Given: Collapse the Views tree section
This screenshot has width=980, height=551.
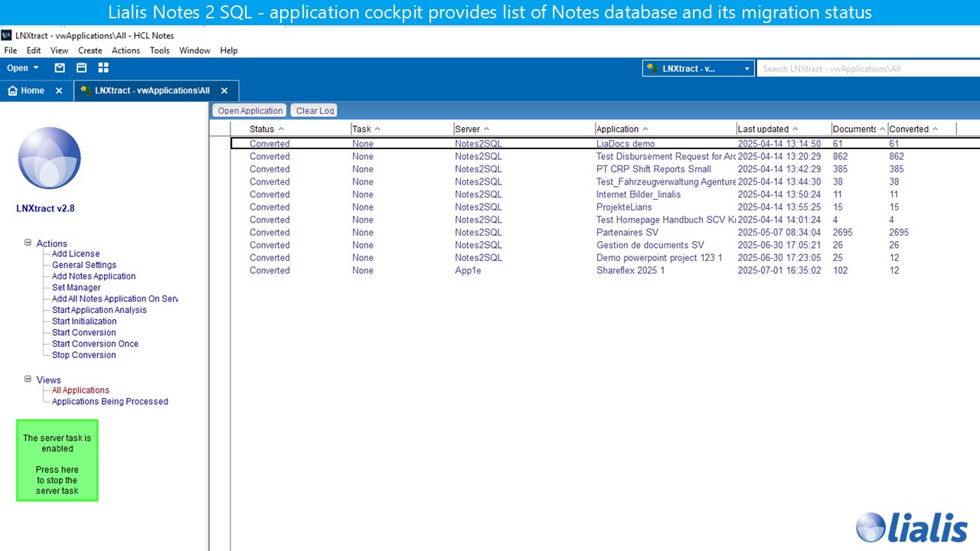Looking at the screenshot, I should coord(28,379).
